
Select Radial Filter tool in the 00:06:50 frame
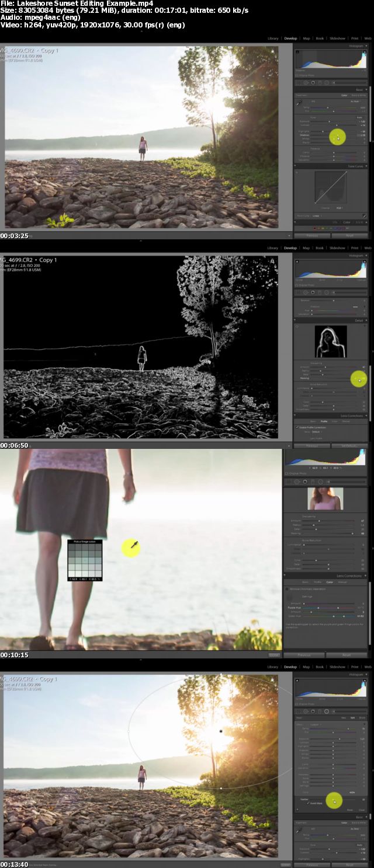coord(327,292)
